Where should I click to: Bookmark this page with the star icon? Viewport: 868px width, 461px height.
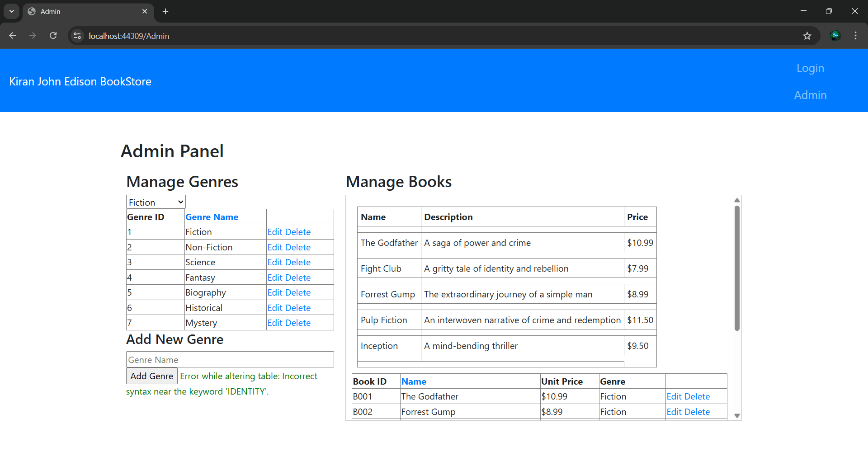click(x=807, y=36)
